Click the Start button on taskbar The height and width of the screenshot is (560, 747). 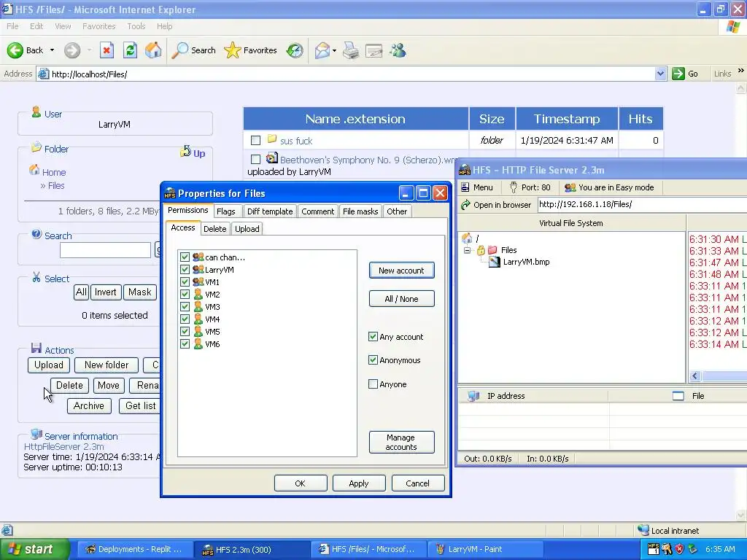click(x=34, y=549)
